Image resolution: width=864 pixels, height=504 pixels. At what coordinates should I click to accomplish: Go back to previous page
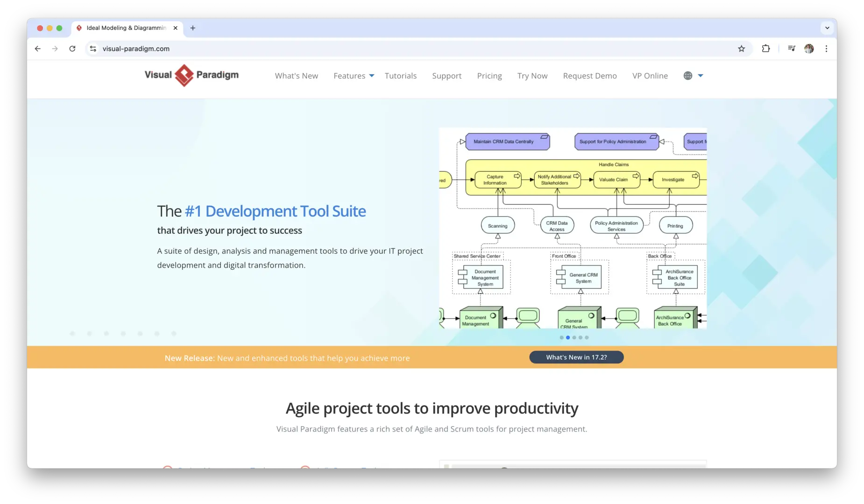(38, 49)
